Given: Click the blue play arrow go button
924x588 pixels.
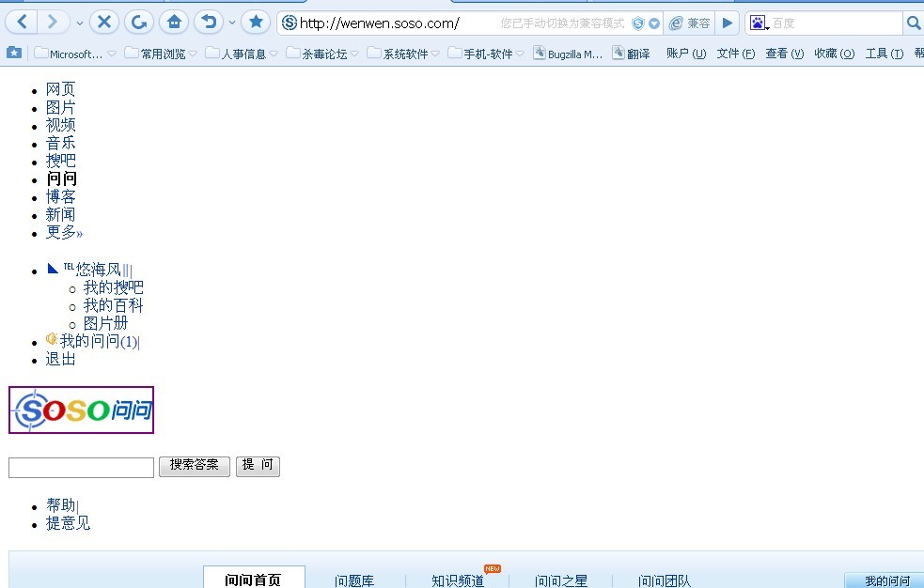Looking at the screenshot, I should (x=728, y=23).
